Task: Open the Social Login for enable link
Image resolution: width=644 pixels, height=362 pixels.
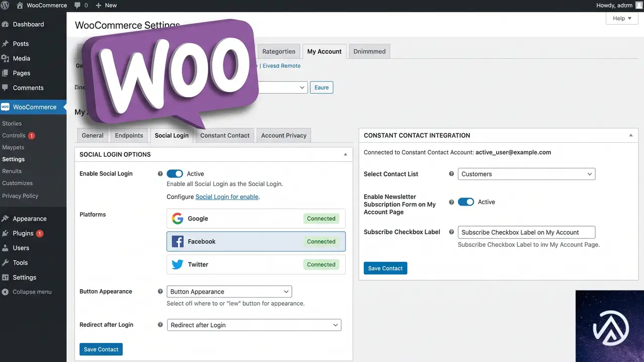Action: pos(227,197)
